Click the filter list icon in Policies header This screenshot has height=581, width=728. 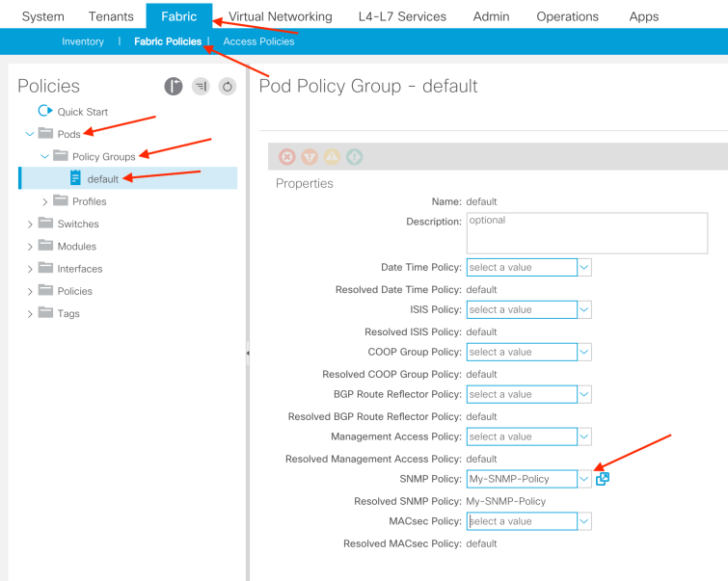click(201, 87)
